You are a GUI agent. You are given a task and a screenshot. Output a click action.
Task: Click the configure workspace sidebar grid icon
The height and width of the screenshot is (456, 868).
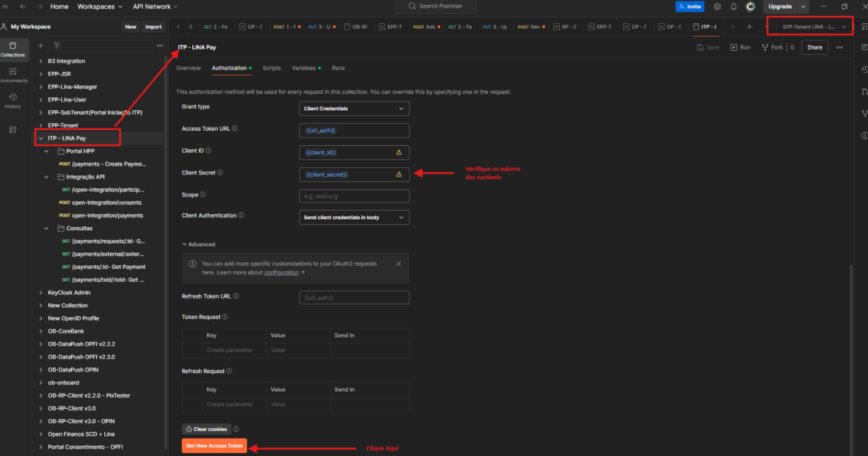click(x=13, y=129)
